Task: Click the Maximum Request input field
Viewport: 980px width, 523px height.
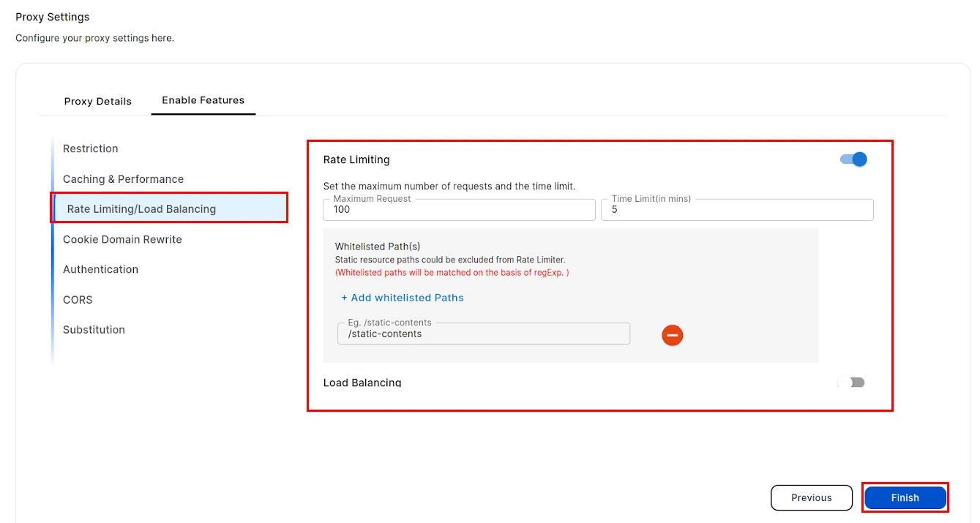Action: [459, 210]
